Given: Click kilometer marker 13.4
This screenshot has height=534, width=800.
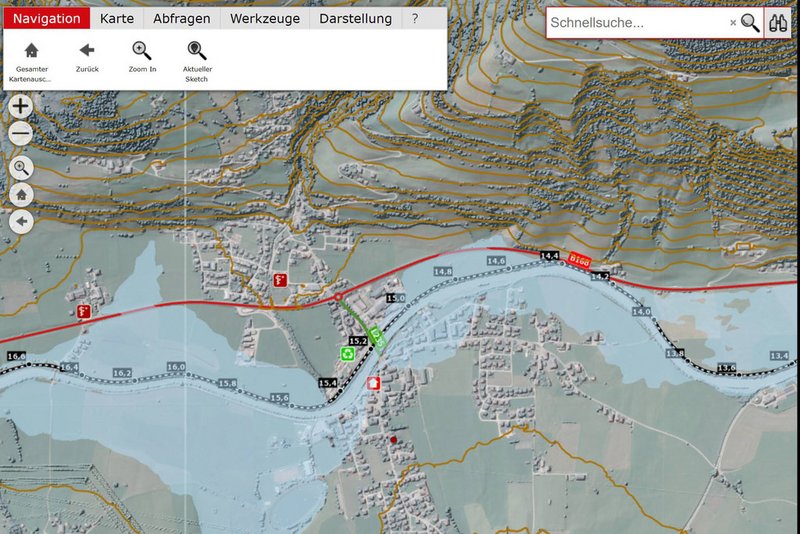Looking at the screenshot, I should pyautogui.click(x=779, y=355).
